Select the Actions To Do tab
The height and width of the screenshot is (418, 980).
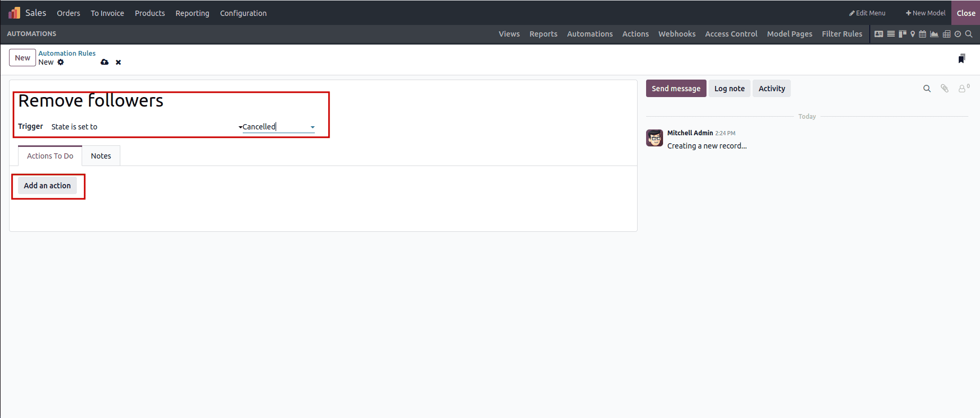pos(50,156)
